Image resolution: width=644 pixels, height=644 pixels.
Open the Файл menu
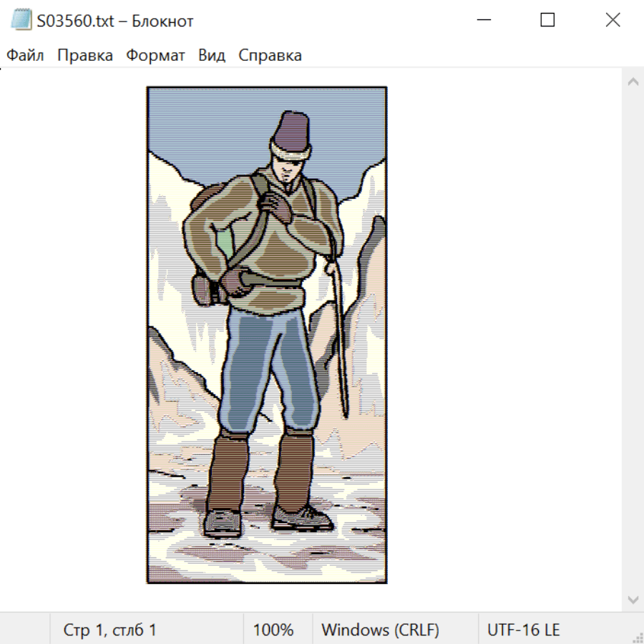tap(25, 56)
